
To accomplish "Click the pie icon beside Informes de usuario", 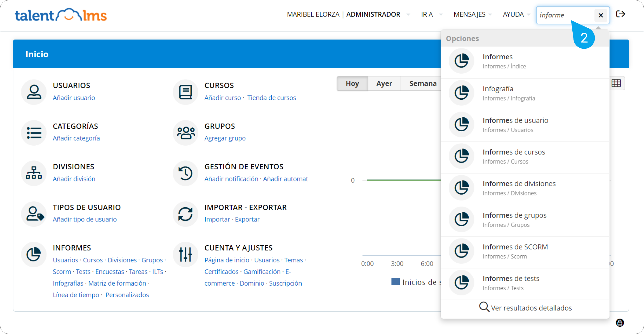I will coord(461,124).
